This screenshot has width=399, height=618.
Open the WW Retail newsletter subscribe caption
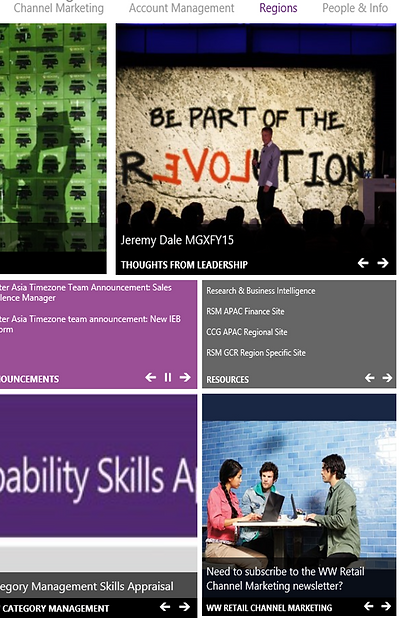tap(285, 579)
